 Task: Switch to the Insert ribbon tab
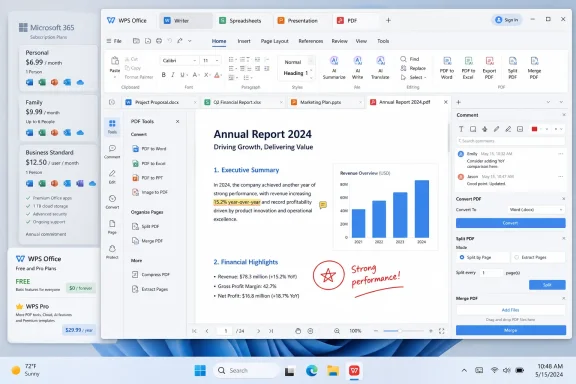click(x=244, y=41)
